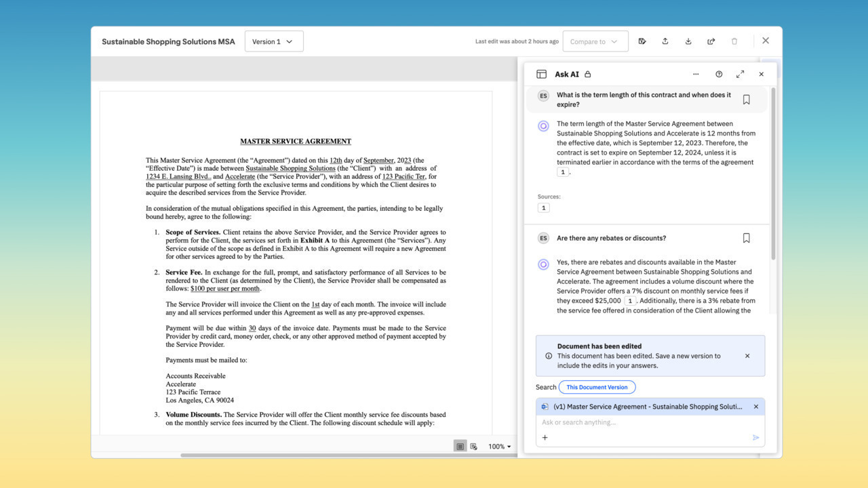Click the plus icon to add attachment
This screenshot has width=868, height=488.
pos(545,438)
